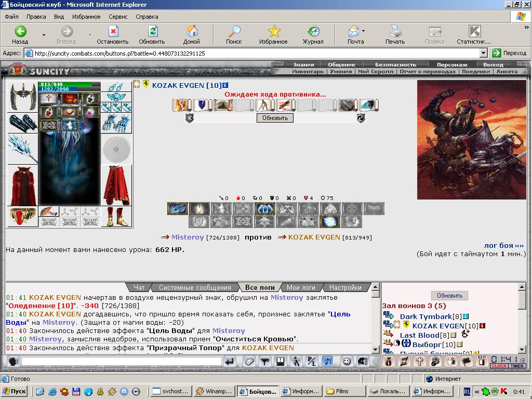Click the helmet equipment slot
The height and width of the screenshot is (399, 532).
pos(23,97)
